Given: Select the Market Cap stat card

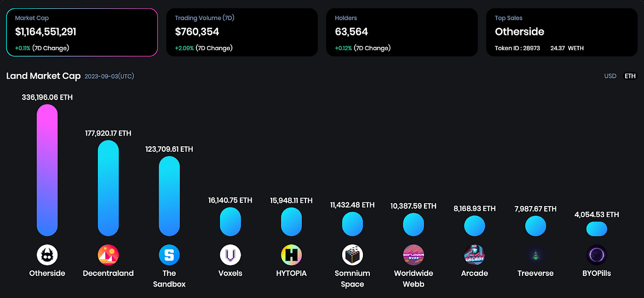Looking at the screenshot, I should click(x=82, y=32).
